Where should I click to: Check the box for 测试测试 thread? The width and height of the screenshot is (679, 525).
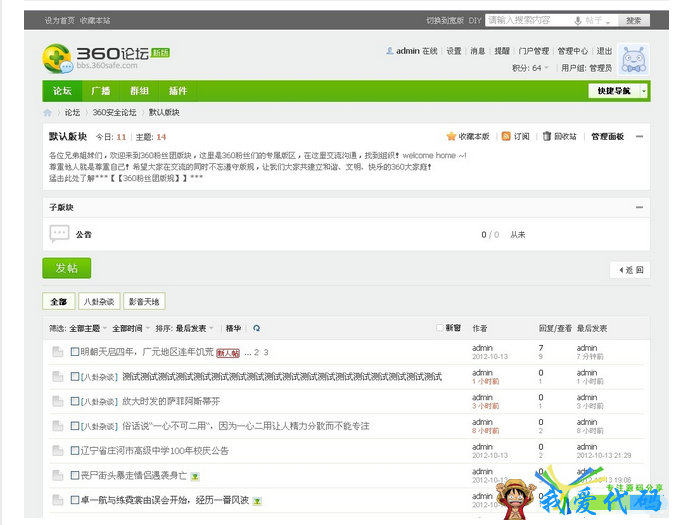point(74,376)
